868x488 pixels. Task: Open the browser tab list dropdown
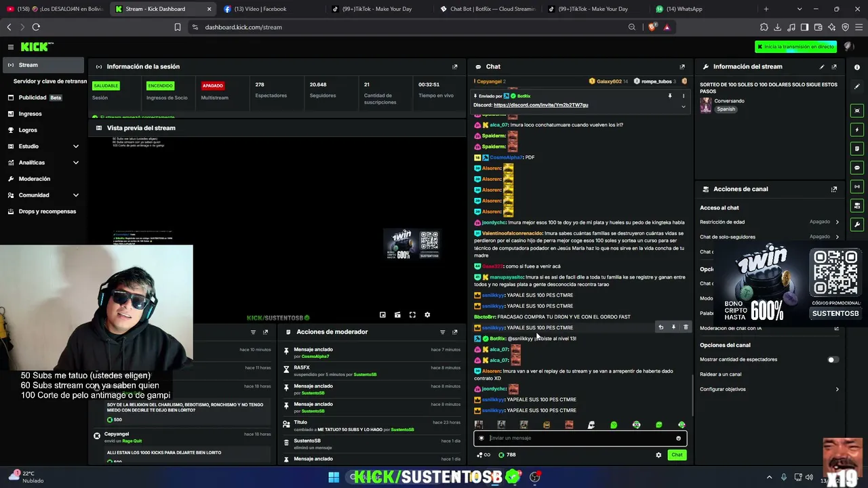800,9
